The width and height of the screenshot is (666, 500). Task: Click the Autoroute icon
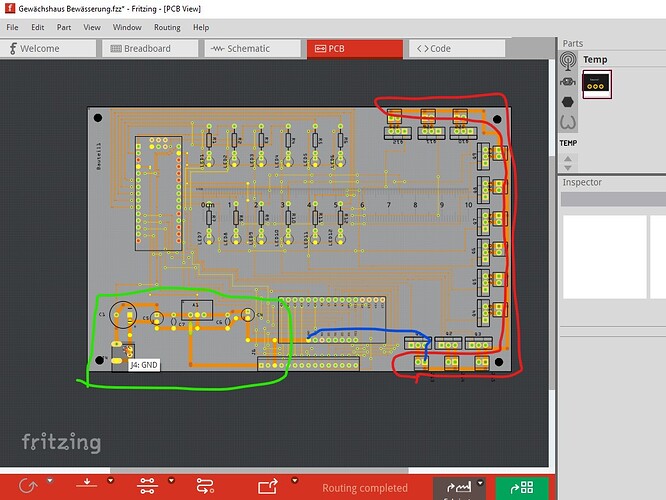205,486
